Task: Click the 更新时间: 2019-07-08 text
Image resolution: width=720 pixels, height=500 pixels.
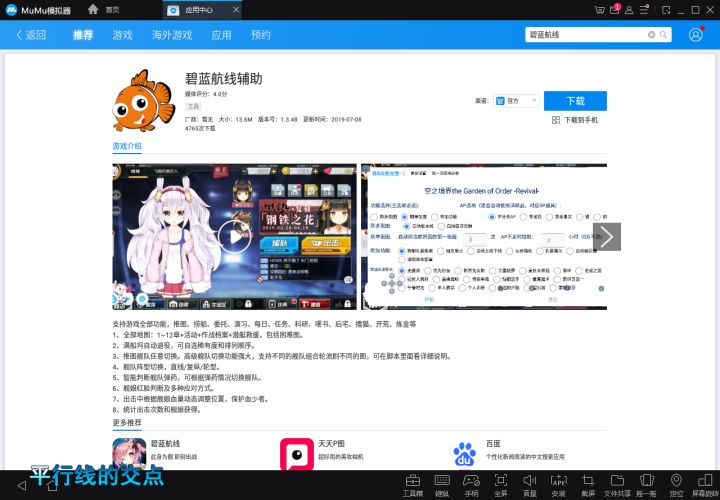Action: click(332, 119)
